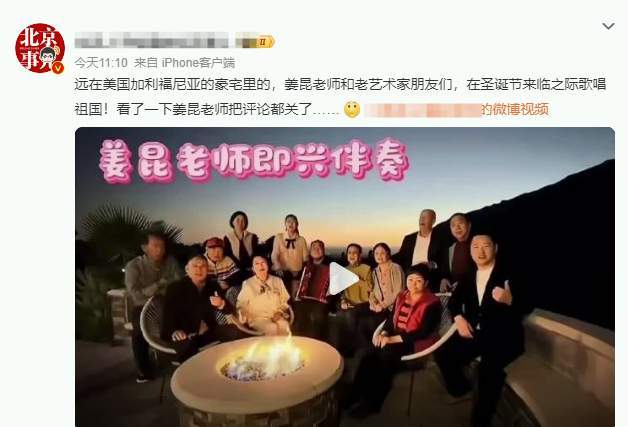Click the pink 姜昆老师即兴伴奏 video caption

254,161
